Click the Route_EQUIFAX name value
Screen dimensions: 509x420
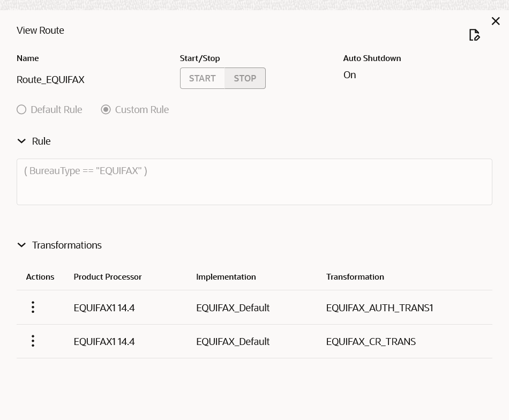pyautogui.click(x=50, y=79)
